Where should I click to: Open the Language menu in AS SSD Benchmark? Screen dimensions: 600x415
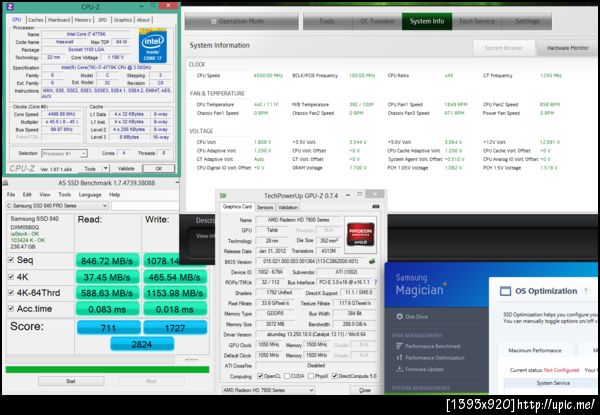[90, 195]
